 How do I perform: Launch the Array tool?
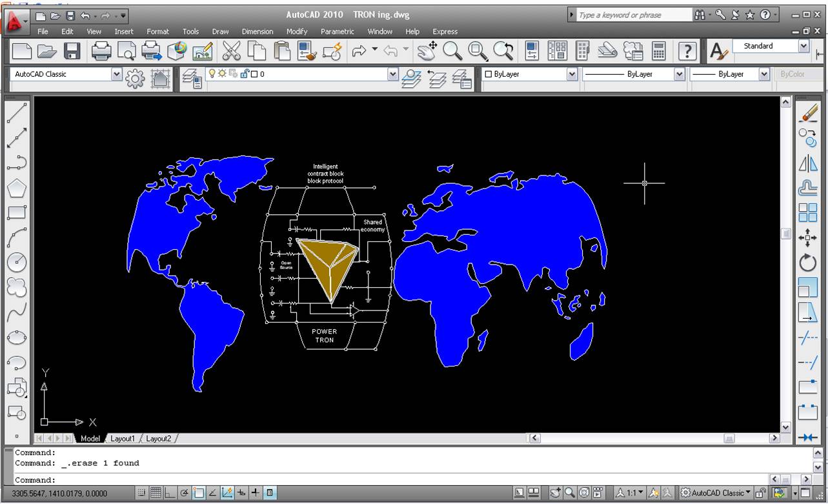pyautogui.click(x=808, y=212)
